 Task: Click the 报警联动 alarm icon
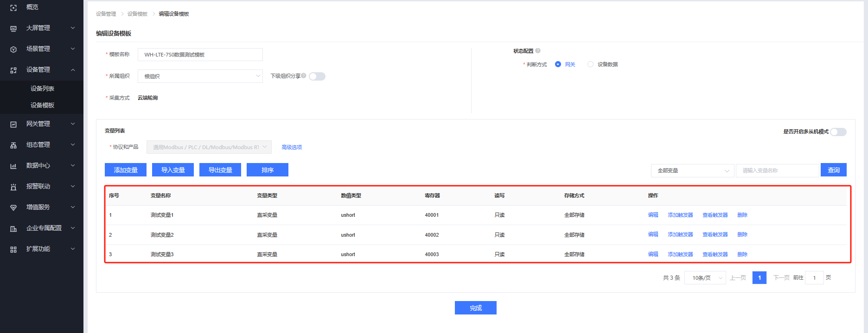(13, 187)
